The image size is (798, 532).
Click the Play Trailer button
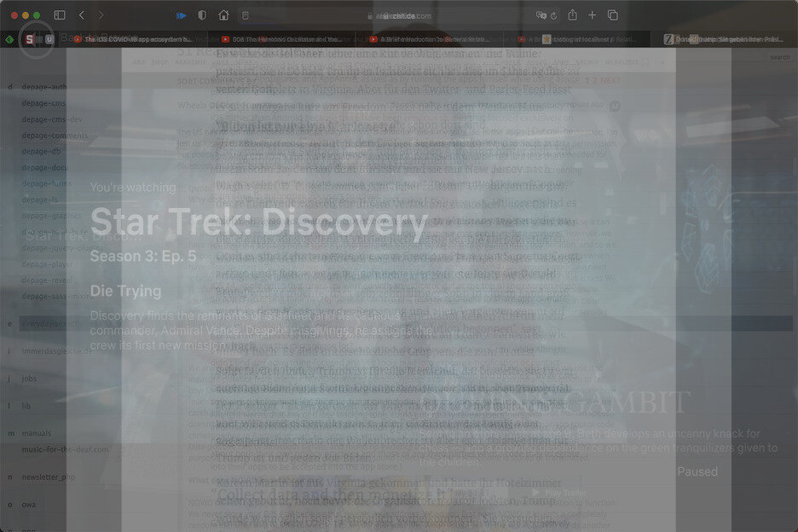559,493
